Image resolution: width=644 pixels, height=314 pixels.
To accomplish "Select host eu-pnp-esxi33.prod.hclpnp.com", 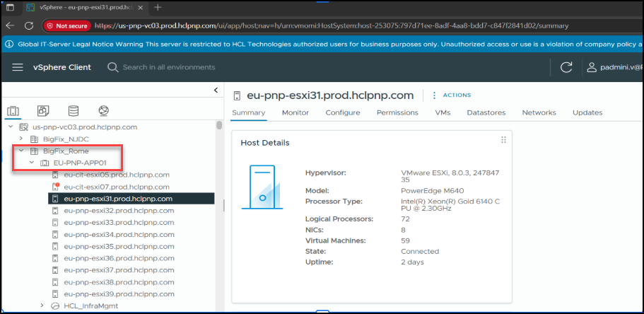I will (119, 223).
